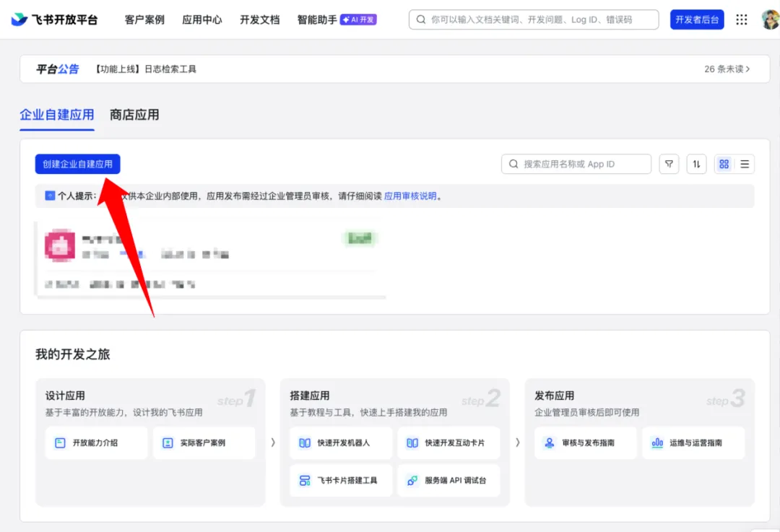The width and height of the screenshot is (780, 532).
Task: Open the 应用审核说明 link
Action: (410, 196)
